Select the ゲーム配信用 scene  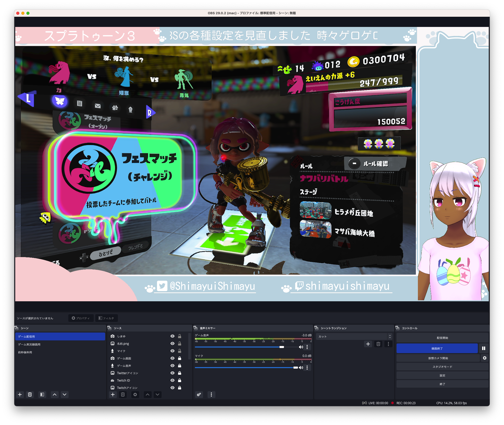[x=60, y=336]
